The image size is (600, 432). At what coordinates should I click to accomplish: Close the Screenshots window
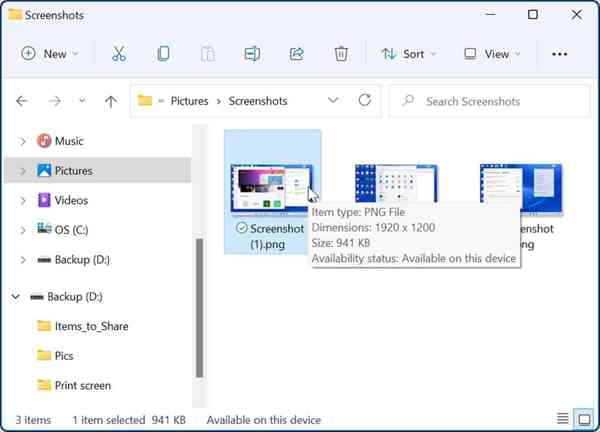pos(577,15)
